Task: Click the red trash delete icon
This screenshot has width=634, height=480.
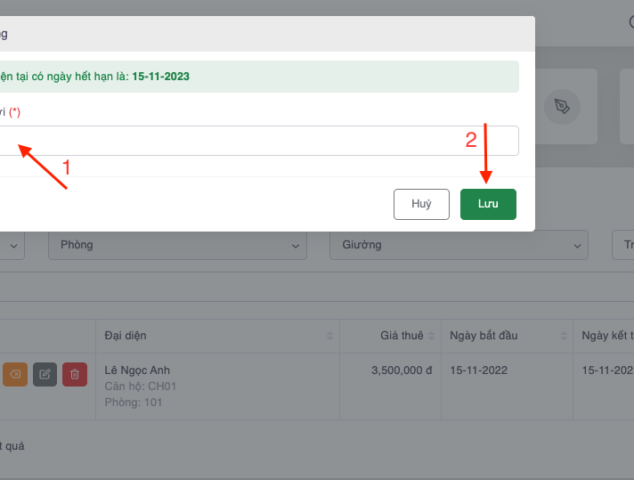Action: tap(75, 374)
